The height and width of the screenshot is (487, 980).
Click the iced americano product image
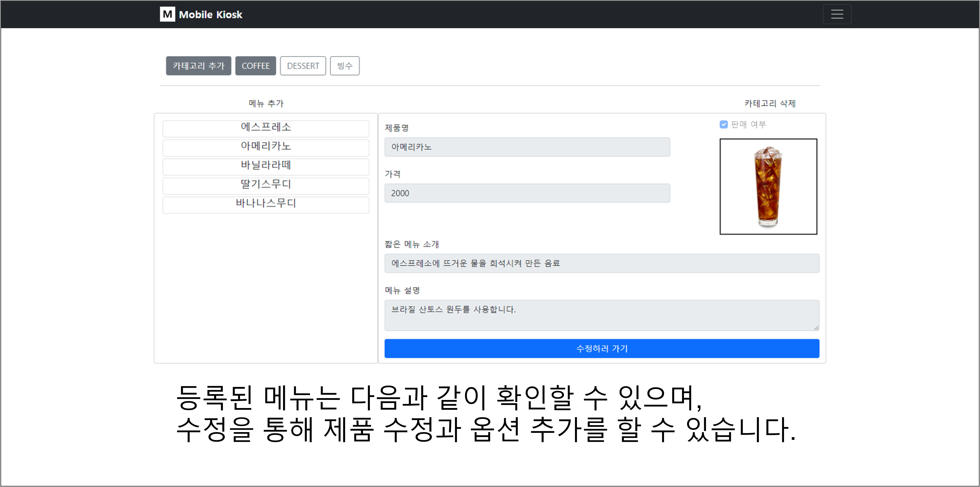[768, 187]
